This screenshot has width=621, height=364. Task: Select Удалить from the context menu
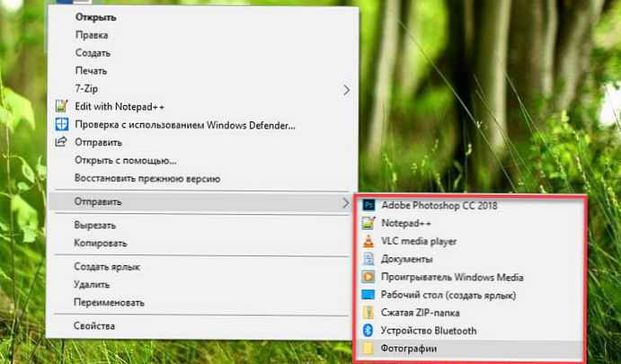pos(92,285)
